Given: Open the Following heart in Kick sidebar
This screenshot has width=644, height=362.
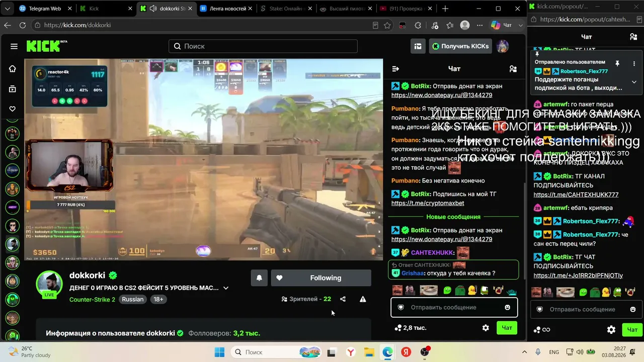Looking at the screenshot, I should [x=13, y=109].
